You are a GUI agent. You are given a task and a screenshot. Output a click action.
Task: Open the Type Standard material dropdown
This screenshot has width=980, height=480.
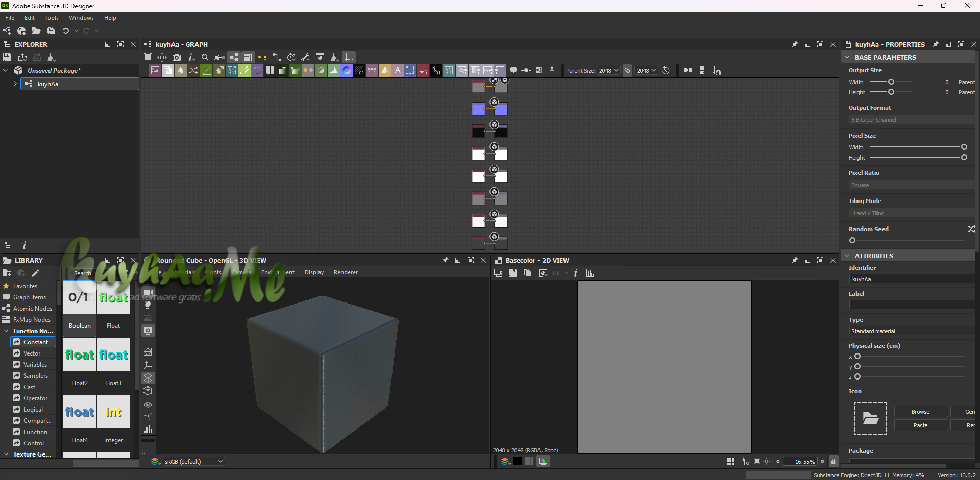tap(912, 331)
